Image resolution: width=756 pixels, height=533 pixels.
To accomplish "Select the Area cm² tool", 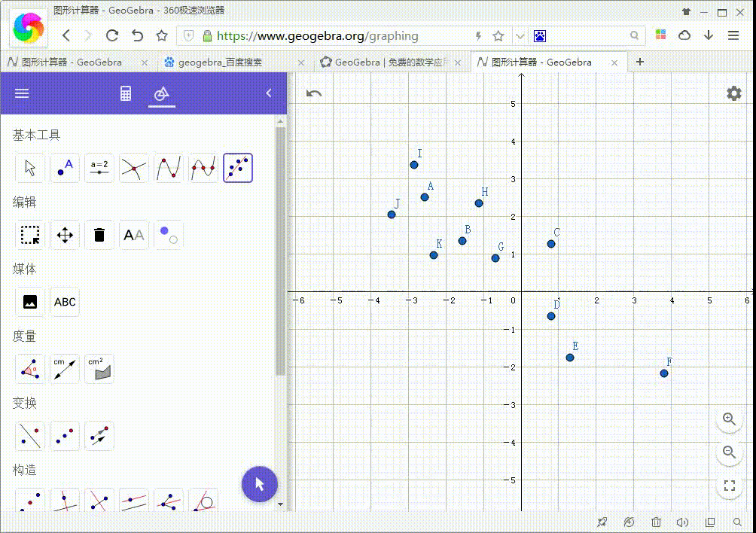I will click(99, 369).
